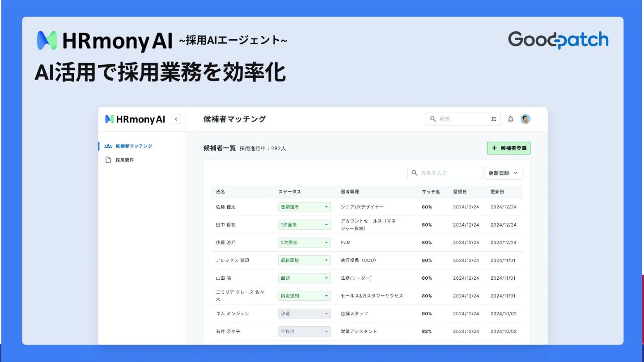Select candidate 石井 奈々子
Image resolution: width=644 pixels, height=362 pixels.
[228, 332]
